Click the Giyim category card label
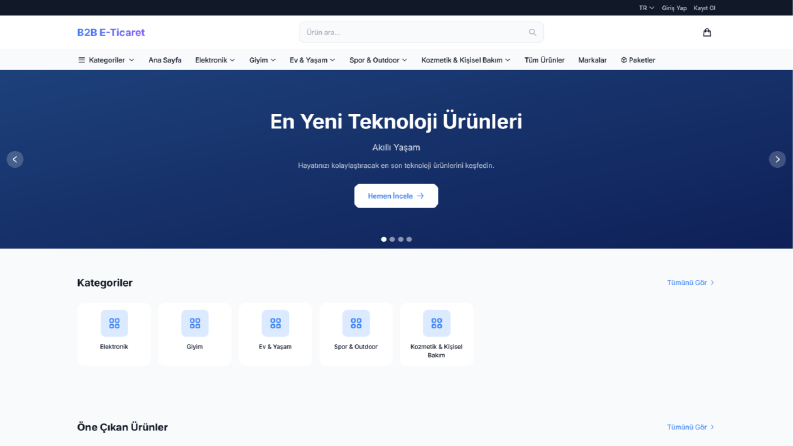This screenshot has height=446, width=793. coord(195,347)
